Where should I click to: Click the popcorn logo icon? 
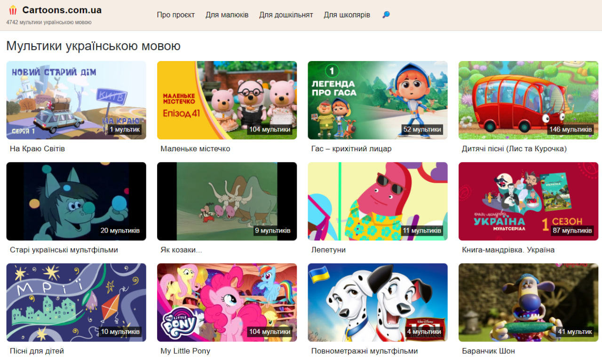tap(13, 10)
